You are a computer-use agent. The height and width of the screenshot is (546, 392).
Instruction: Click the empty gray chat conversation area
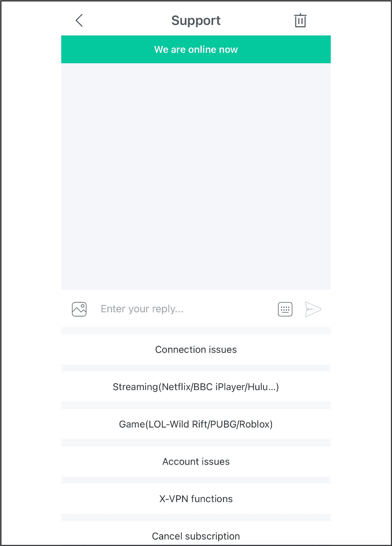tap(196, 176)
